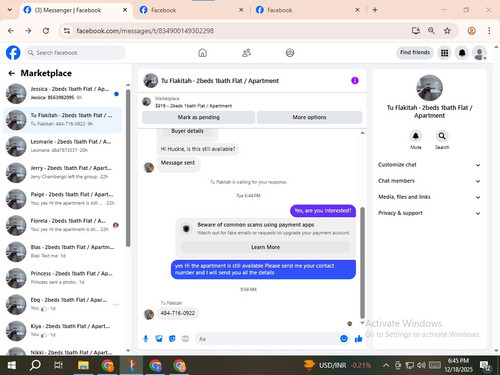Expand Media, files and links section

(429, 197)
